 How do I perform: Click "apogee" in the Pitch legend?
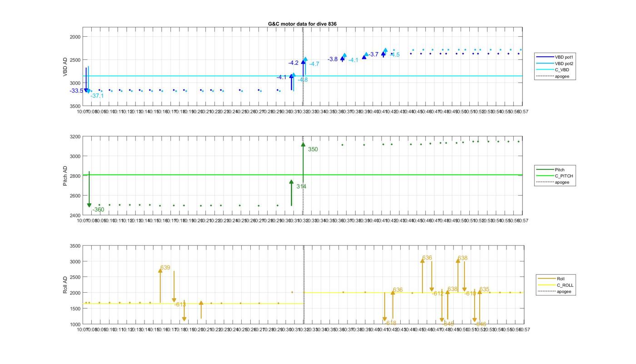click(x=553, y=182)
